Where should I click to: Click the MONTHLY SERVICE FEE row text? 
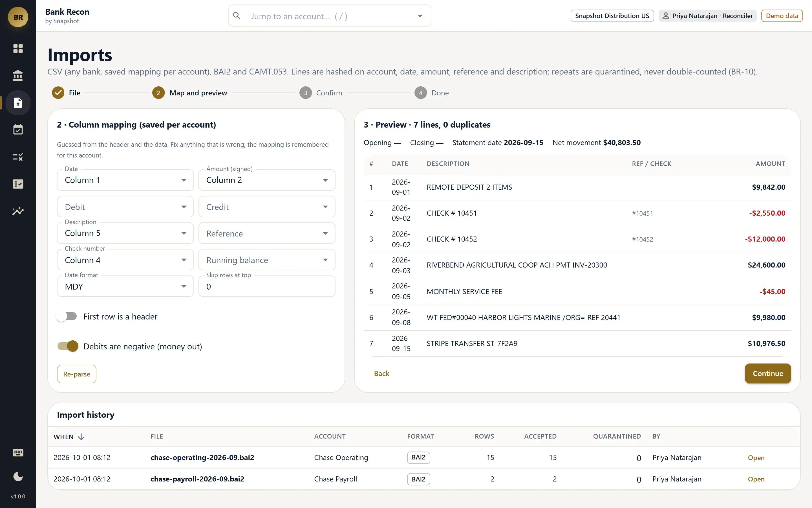[x=464, y=292]
